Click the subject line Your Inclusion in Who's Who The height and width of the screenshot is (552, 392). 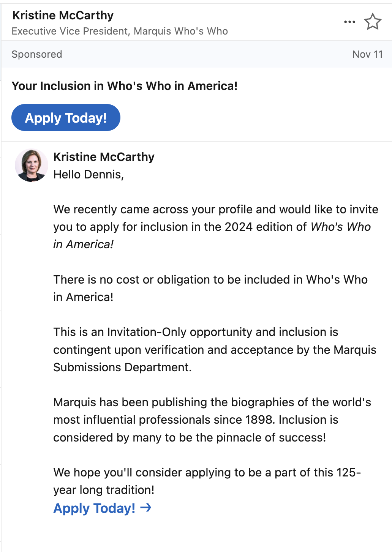pyautogui.click(x=125, y=86)
